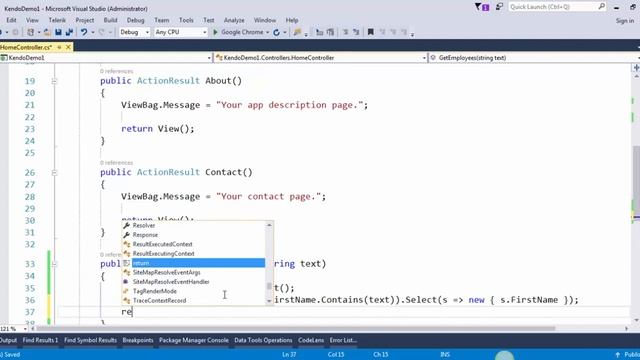The image size is (640, 360).
Task: Open the Edit menu
Action: [11, 20]
